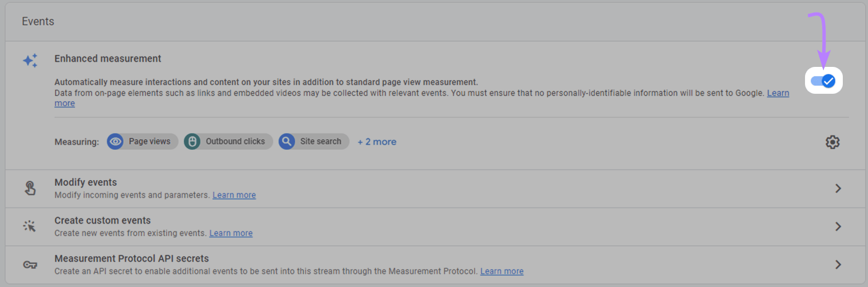Click the Page views eye icon
Screen dimensions: 868x287
[x=116, y=142]
